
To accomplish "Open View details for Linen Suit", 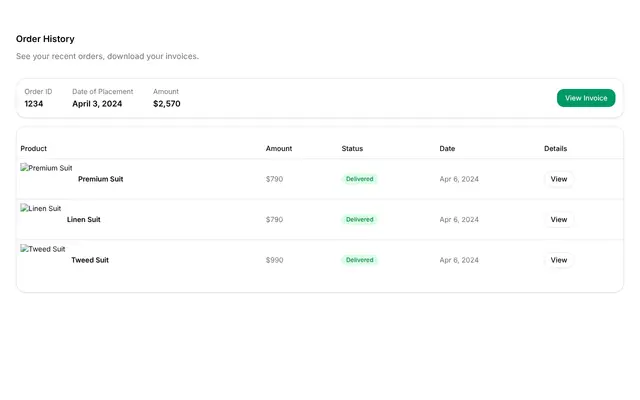I will (559, 219).
